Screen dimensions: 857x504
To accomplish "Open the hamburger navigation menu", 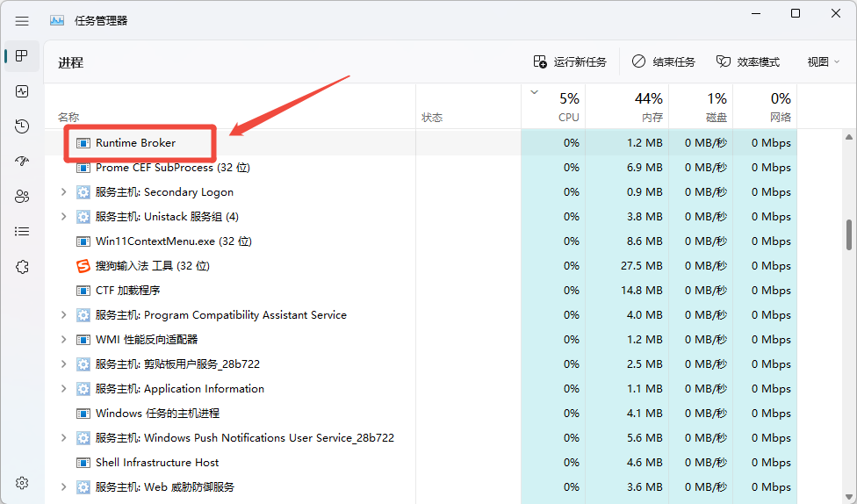I will pyautogui.click(x=22, y=21).
